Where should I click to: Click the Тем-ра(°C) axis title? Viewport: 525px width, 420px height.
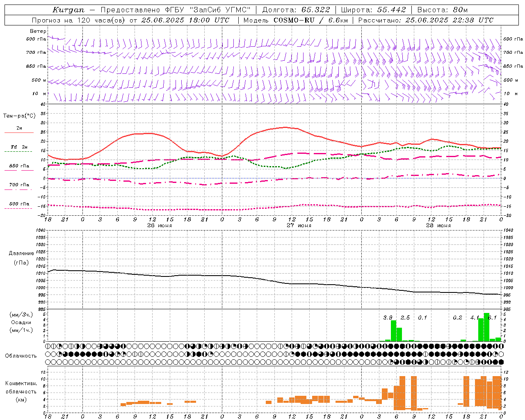tap(19, 116)
